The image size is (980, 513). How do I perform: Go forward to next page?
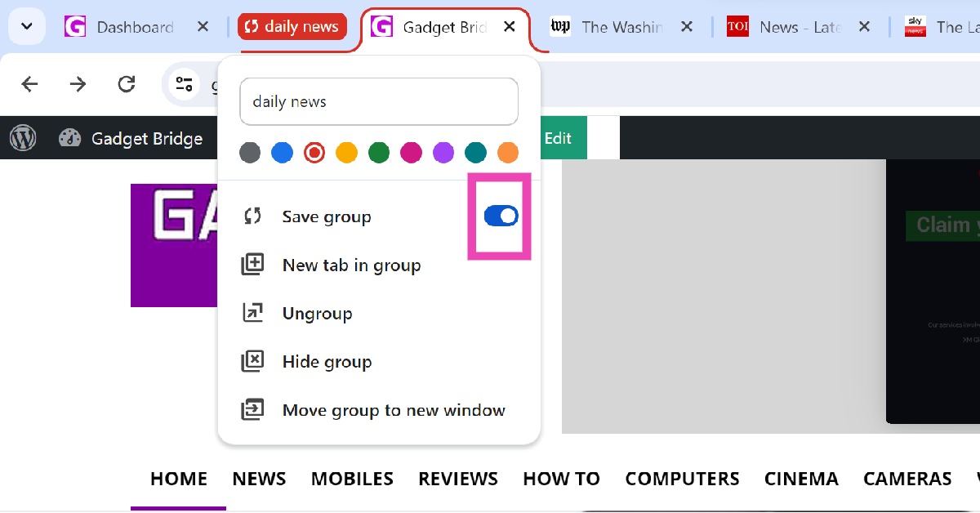click(x=78, y=84)
